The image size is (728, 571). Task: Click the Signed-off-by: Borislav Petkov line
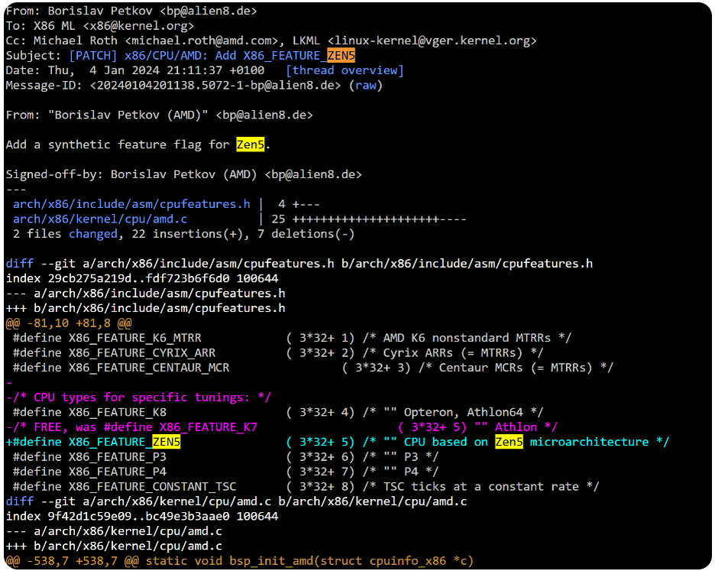click(x=184, y=175)
